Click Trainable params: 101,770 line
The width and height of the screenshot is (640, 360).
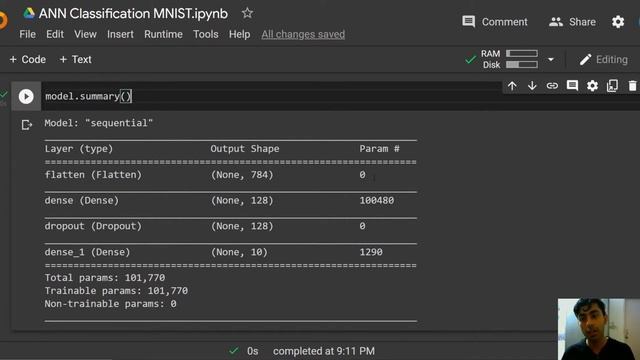(116, 291)
